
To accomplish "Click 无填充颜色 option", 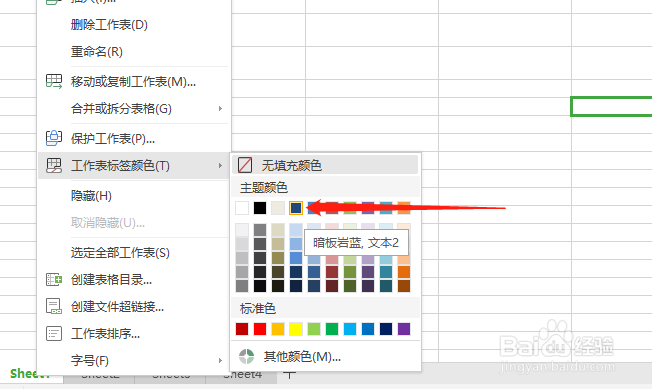I will [x=325, y=165].
